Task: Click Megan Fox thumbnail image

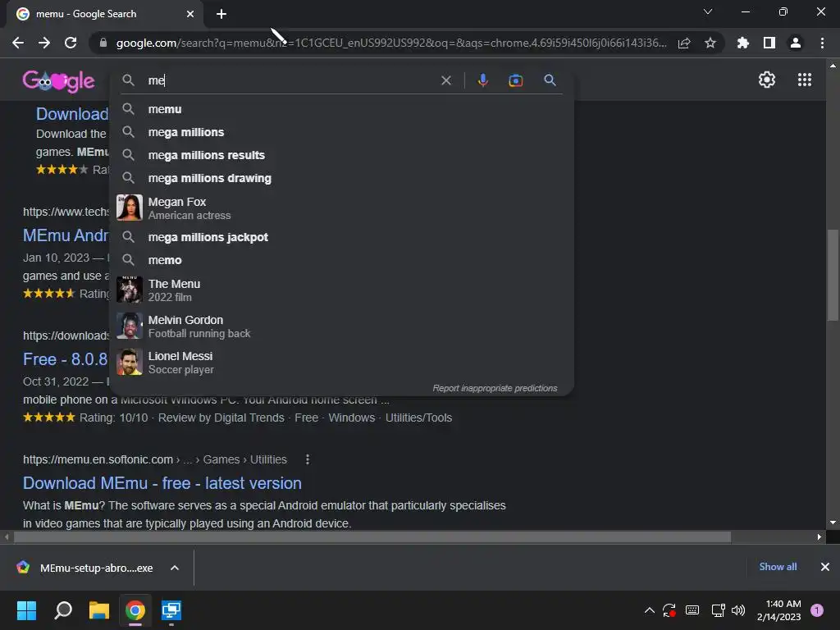Action: (129, 208)
